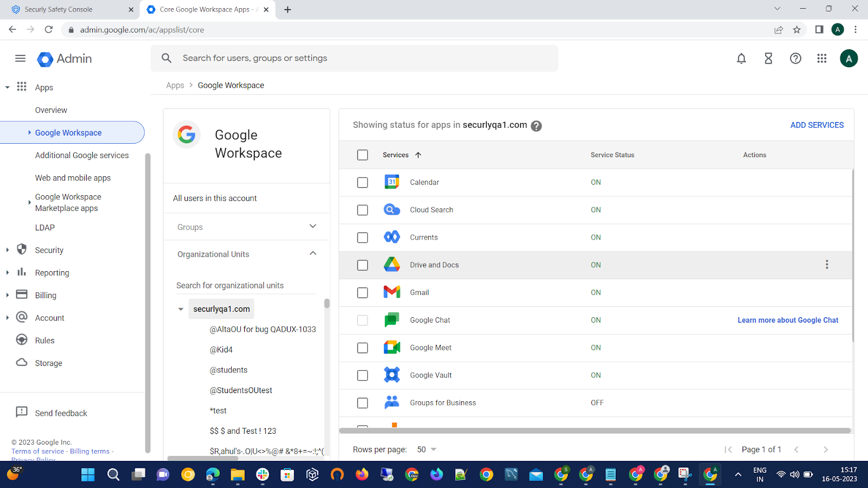
Task: Click the main hamburger menu icon
Action: [x=20, y=59]
